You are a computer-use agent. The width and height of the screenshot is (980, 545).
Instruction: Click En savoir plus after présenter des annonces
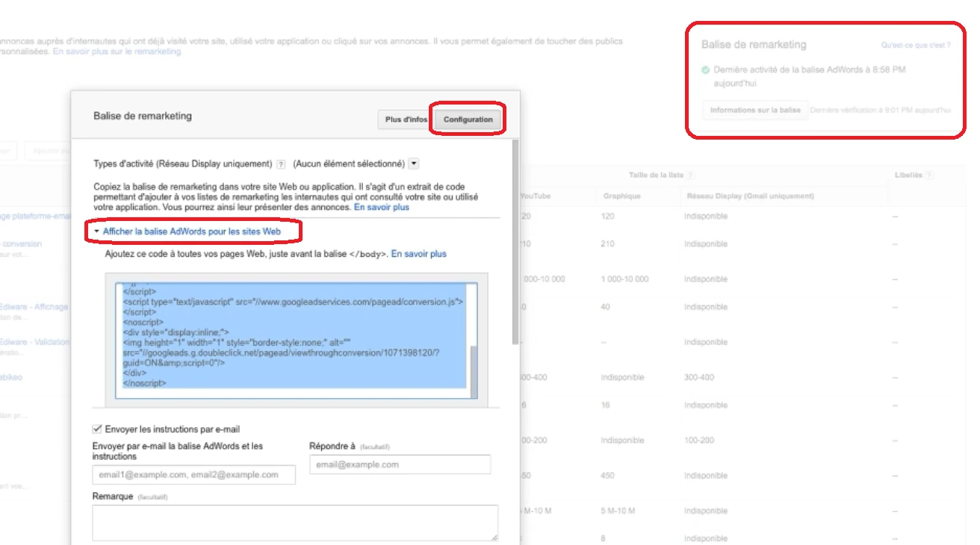[382, 207]
